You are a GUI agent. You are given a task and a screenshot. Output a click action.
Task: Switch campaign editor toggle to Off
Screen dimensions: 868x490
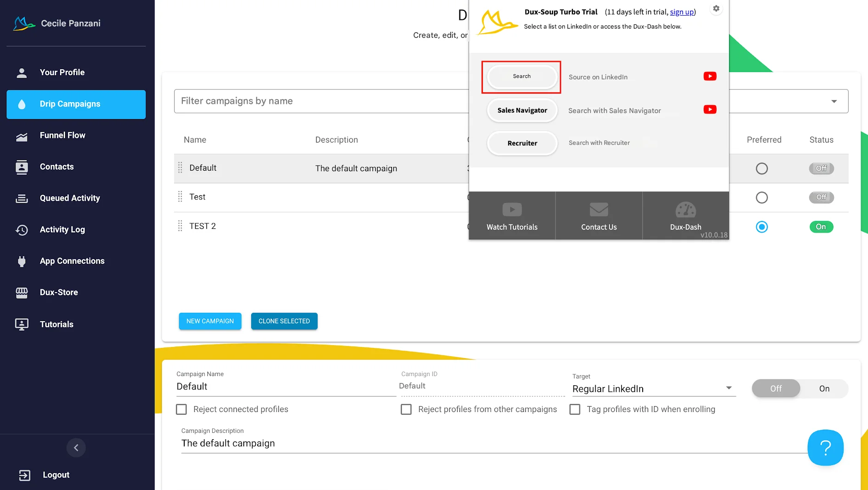[x=776, y=388]
